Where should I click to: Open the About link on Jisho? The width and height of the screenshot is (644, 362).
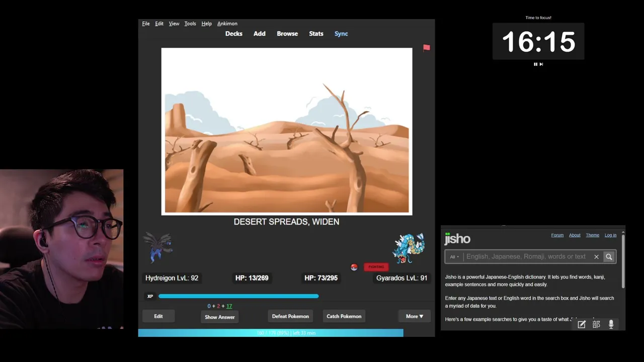tap(575, 235)
